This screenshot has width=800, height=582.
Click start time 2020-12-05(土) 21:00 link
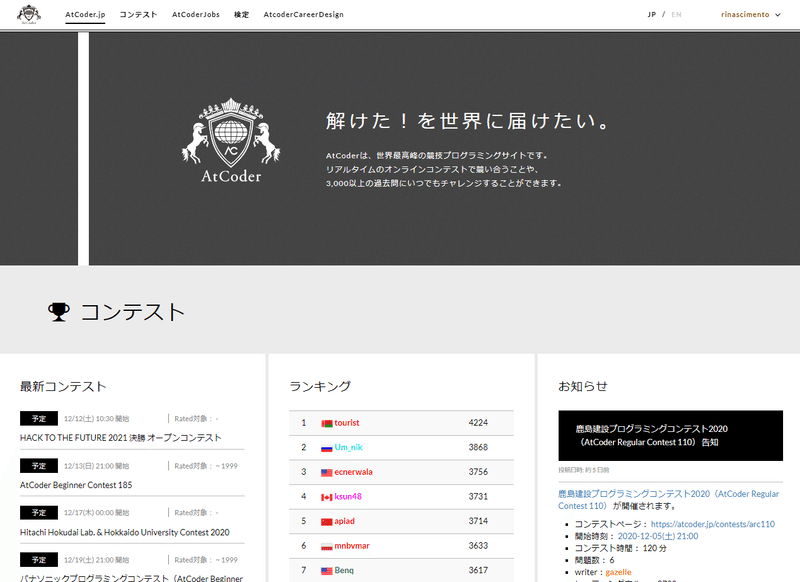(x=658, y=536)
